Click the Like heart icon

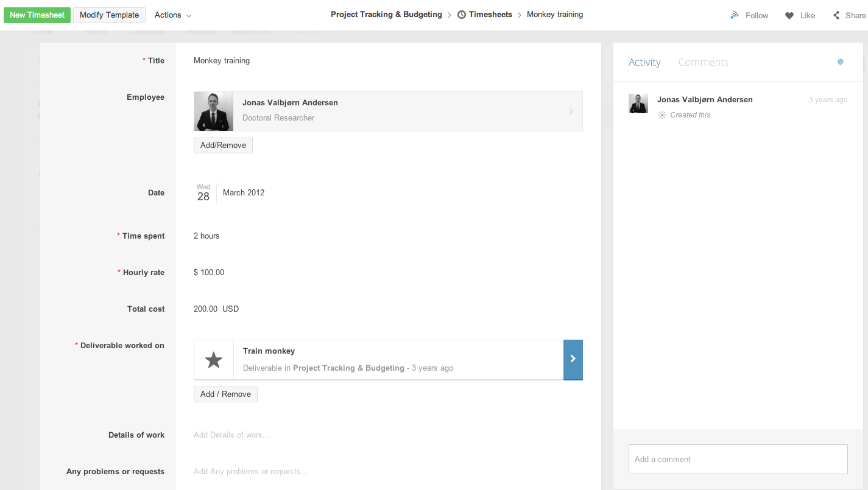789,15
